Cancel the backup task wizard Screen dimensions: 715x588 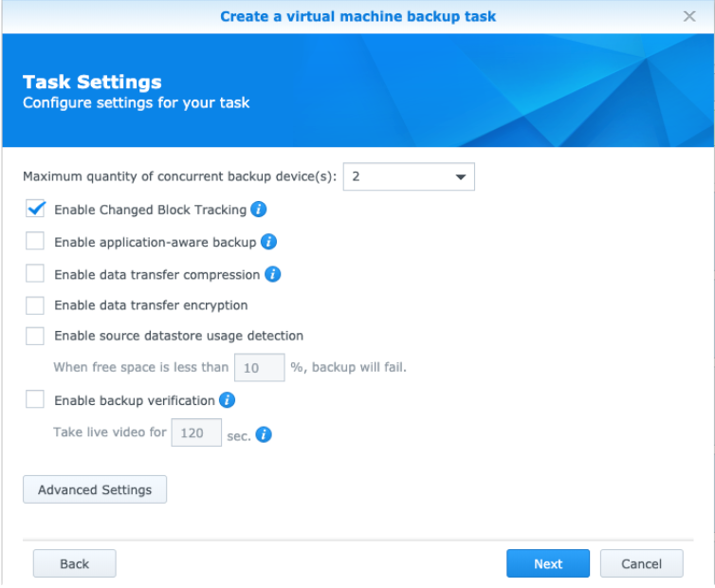(642, 563)
